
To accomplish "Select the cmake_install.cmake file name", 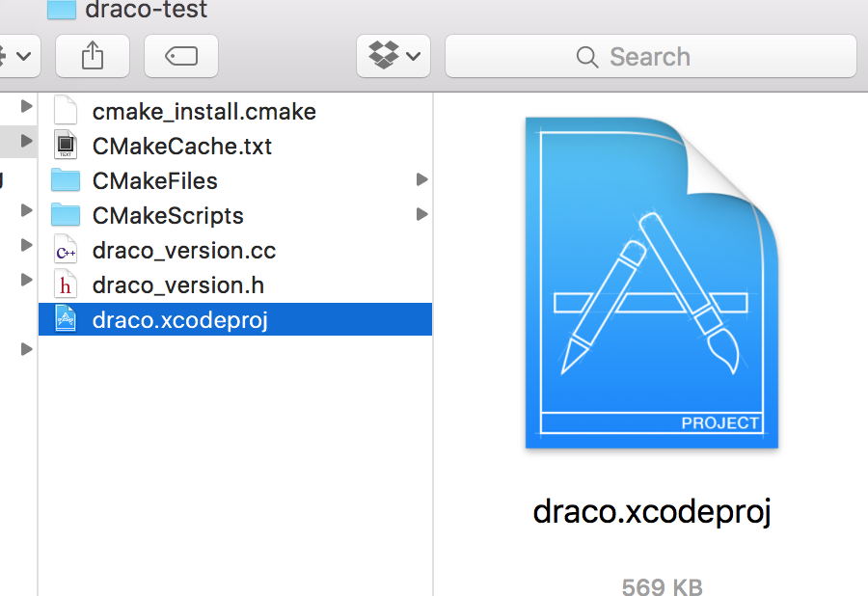I will click(x=203, y=112).
